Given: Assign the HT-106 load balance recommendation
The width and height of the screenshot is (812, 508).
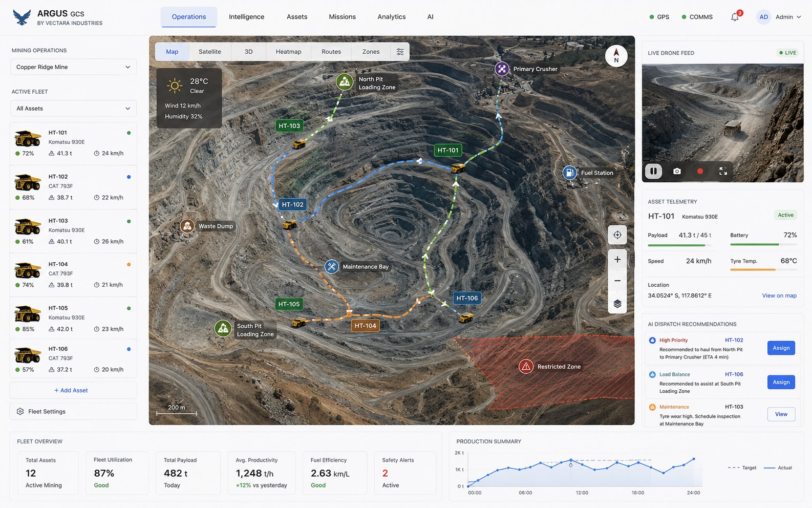Looking at the screenshot, I should coord(781,382).
